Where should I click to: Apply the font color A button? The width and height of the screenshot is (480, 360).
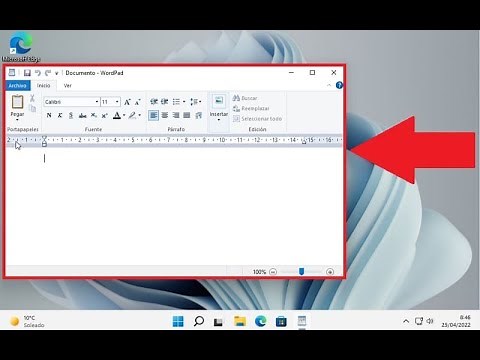pyautogui.click(x=117, y=115)
